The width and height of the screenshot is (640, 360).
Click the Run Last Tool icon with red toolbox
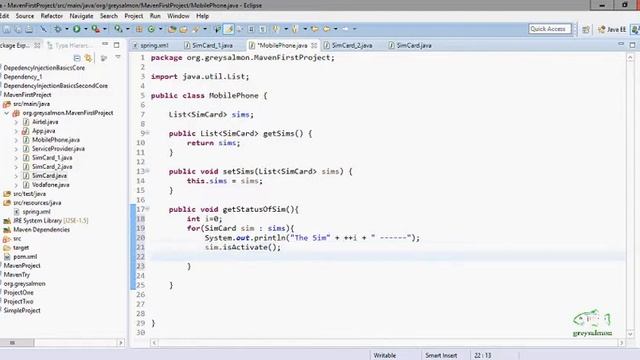[x=96, y=29]
